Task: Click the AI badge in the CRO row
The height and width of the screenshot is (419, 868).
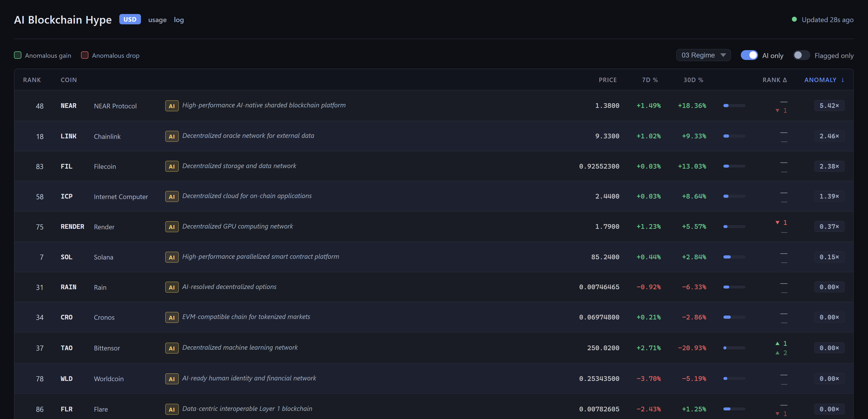Action: click(171, 318)
